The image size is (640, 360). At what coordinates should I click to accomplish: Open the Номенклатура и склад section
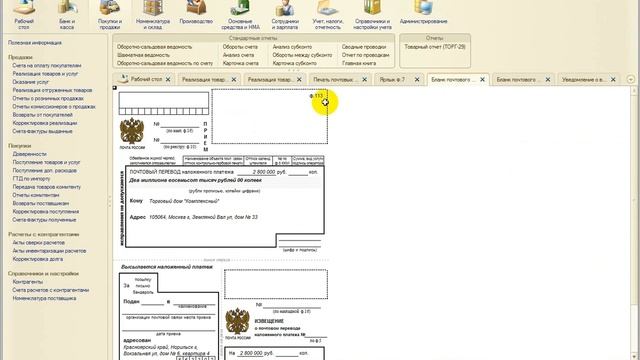tap(153, 15)
